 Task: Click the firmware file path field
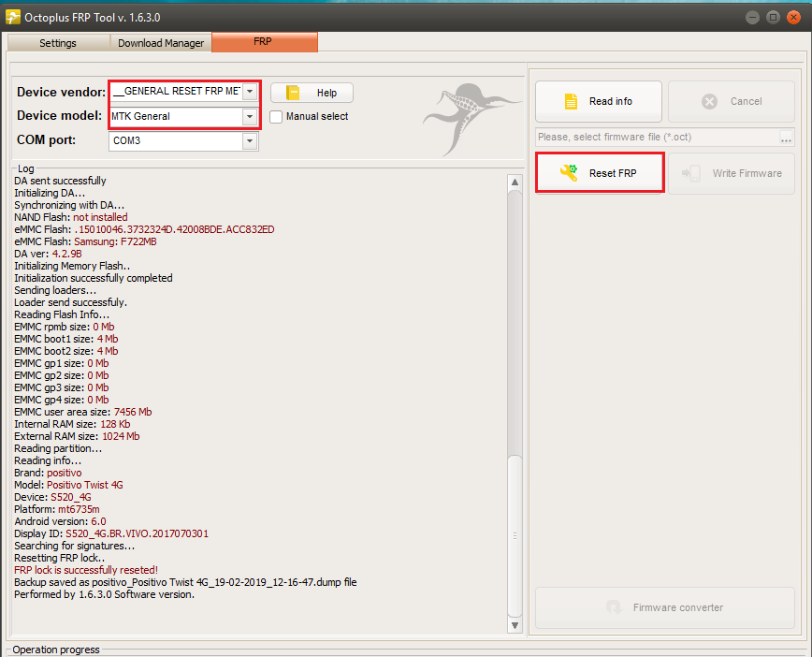pos(656,138)
